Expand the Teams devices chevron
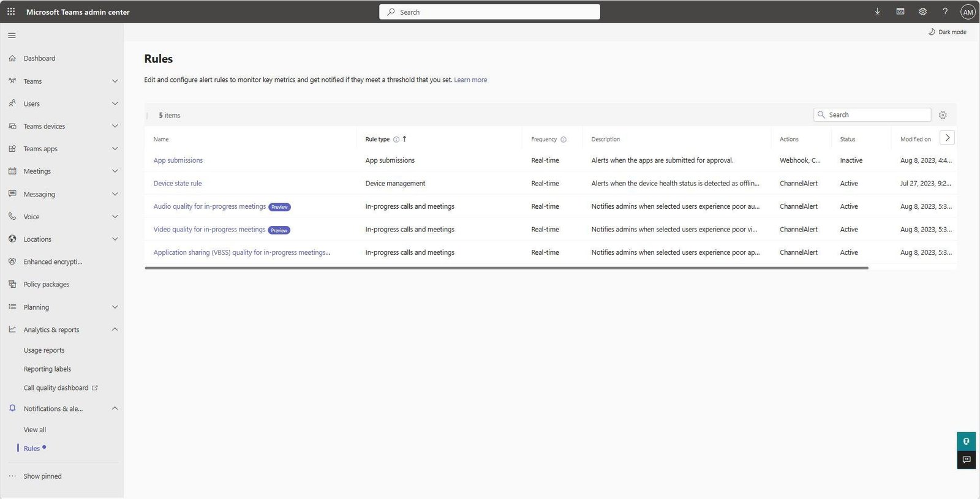Image resolution: width=980 pixels, height=499 pixels. click(x=115, y=126)
